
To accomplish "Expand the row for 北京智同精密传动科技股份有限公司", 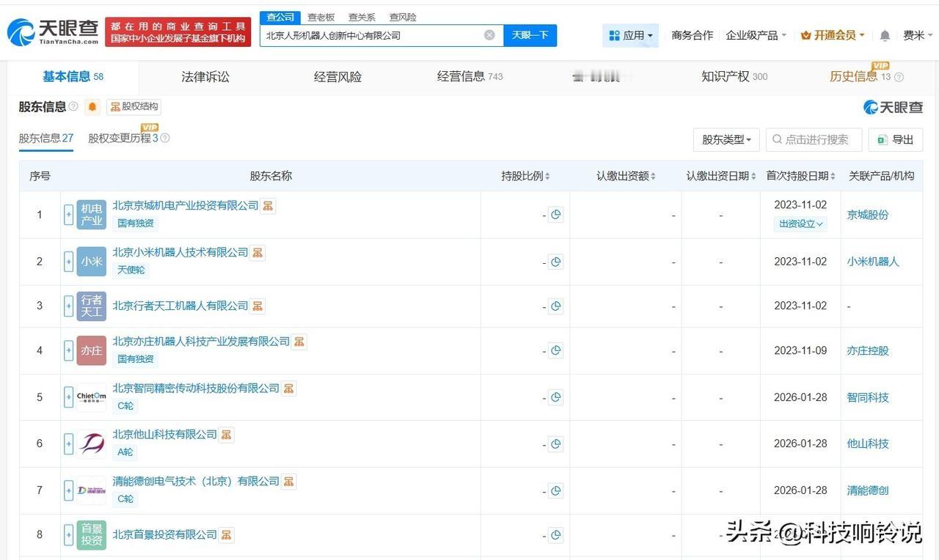I will (x=69, y=397).
